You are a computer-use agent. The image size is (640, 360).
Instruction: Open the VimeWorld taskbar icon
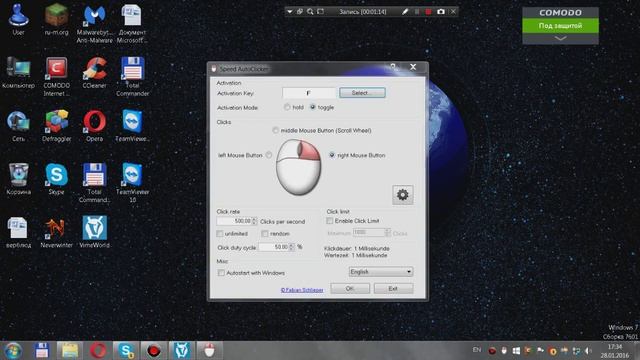click(182, 350)
